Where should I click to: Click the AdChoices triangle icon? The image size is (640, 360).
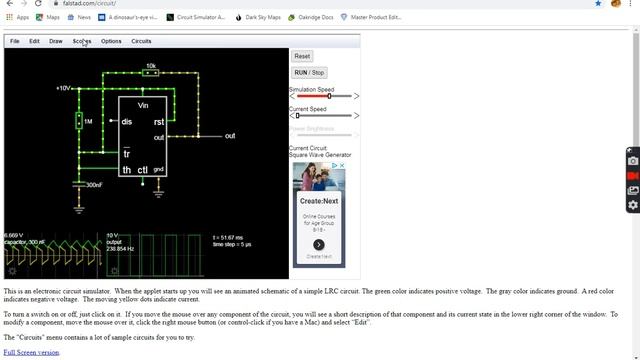tap(334, 165)
